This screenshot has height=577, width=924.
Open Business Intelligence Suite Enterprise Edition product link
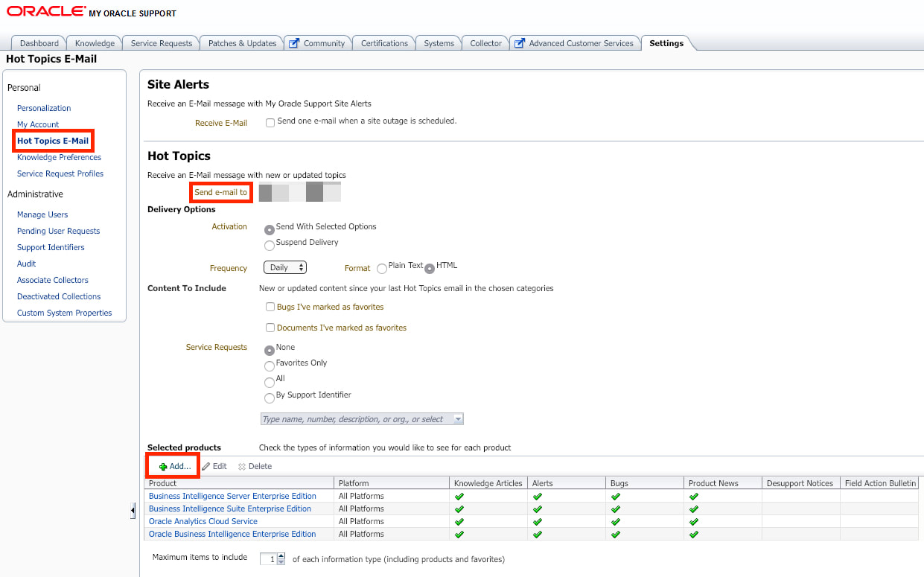pyautogui.click(x=230, y=509)
